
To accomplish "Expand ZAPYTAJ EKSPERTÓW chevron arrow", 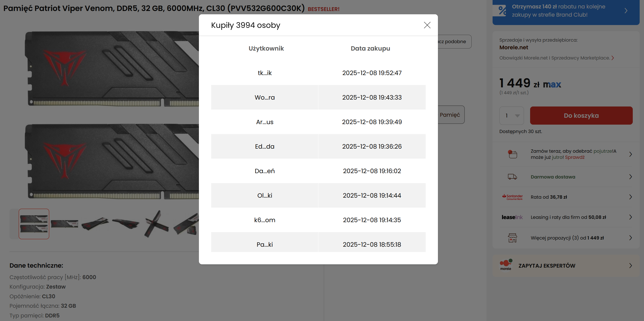I will (630, 266).
